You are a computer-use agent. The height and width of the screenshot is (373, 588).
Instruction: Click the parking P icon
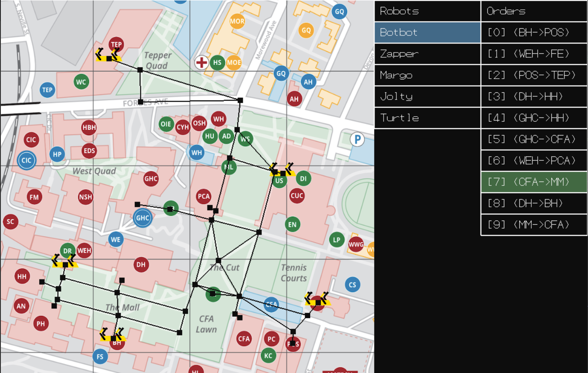tap(357, 139)
